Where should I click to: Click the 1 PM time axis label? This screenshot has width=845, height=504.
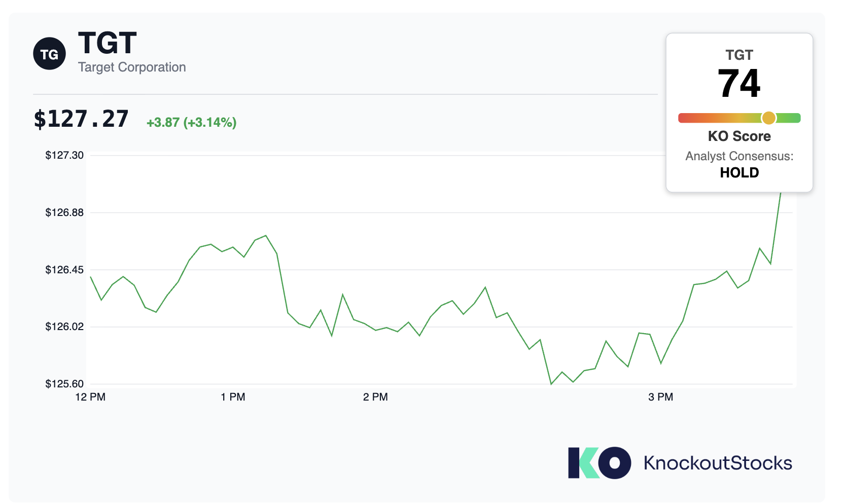click(x=233, y=397)
